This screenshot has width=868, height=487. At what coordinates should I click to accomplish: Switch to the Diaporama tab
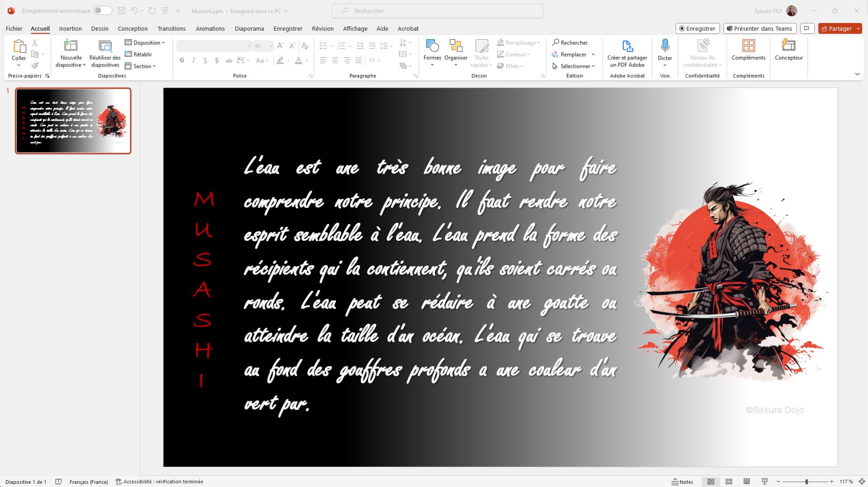pyautogui.click(x=249, y=28)
